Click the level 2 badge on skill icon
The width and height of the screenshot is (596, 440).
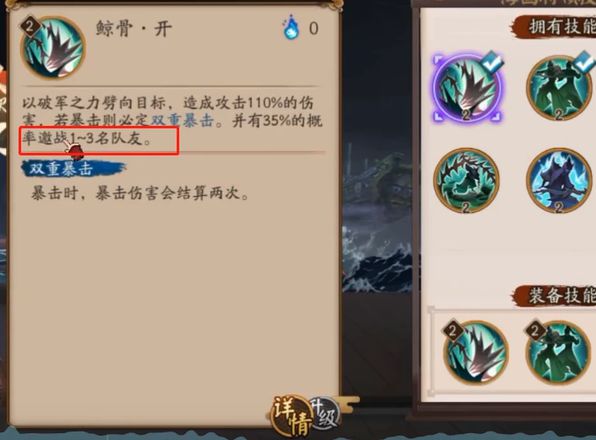pos(30,26)
